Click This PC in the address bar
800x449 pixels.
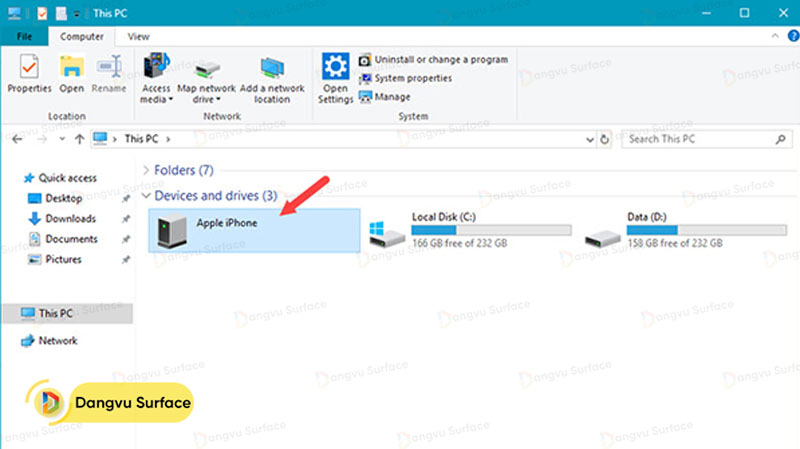coord(141,139)
